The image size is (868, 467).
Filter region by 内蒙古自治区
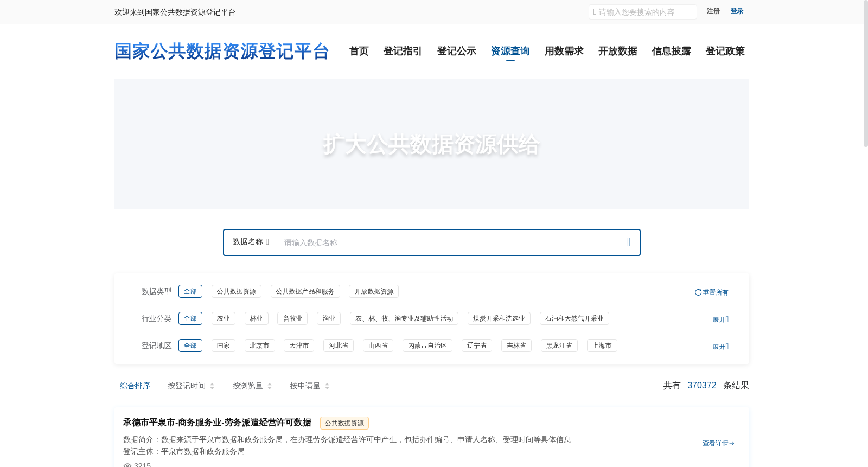pos(427,346)
